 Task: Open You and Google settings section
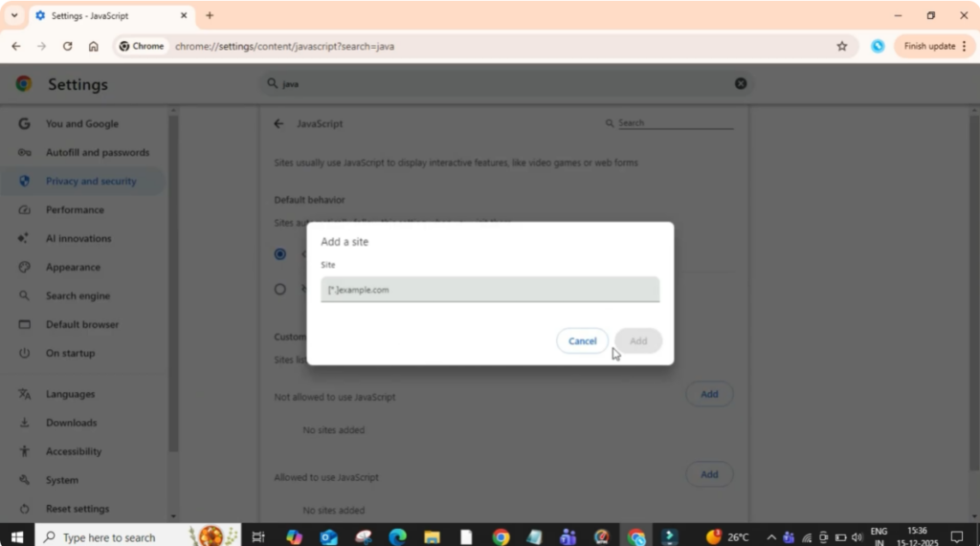(x=84, y=123)
